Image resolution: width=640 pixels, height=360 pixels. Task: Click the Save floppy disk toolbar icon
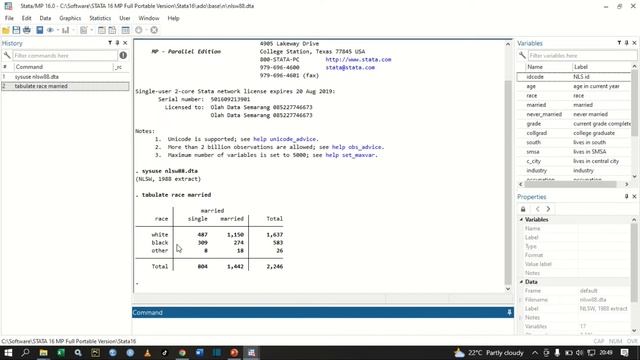tap(16, 30)
